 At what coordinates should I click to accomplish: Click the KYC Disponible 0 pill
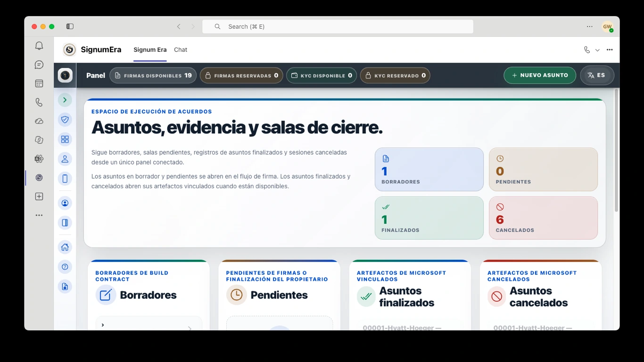point(322,75)
